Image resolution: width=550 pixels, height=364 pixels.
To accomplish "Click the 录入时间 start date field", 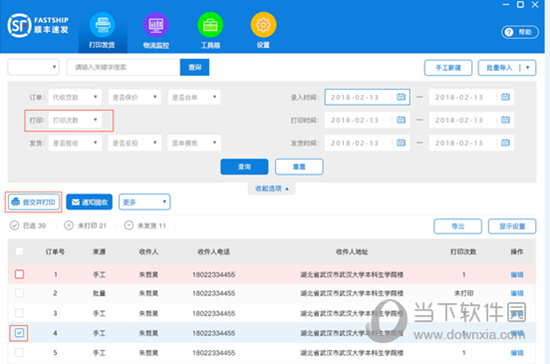I will coord(367,97).
